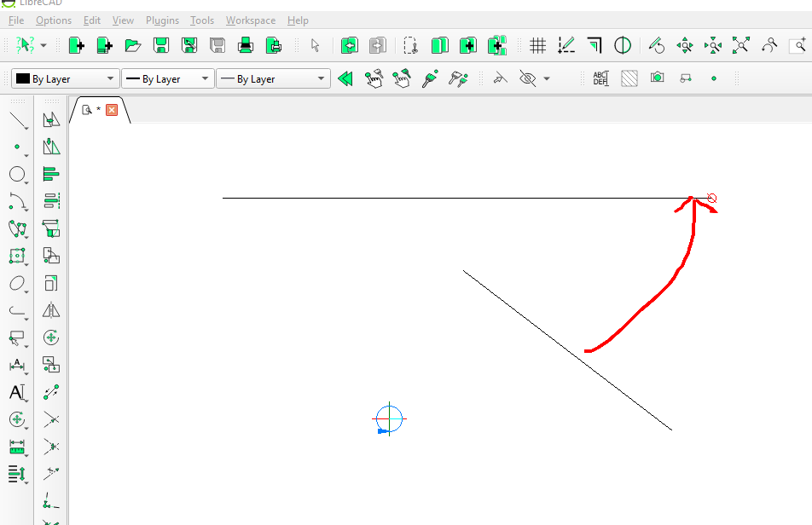Open the Plugins menu
Image resolution: width=812 pixels, height=525 pixels.
(x=162, y=20)
